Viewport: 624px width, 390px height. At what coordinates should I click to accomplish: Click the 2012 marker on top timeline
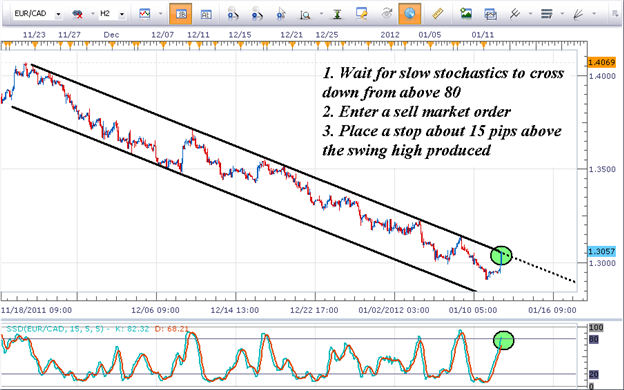coord(390,35)
